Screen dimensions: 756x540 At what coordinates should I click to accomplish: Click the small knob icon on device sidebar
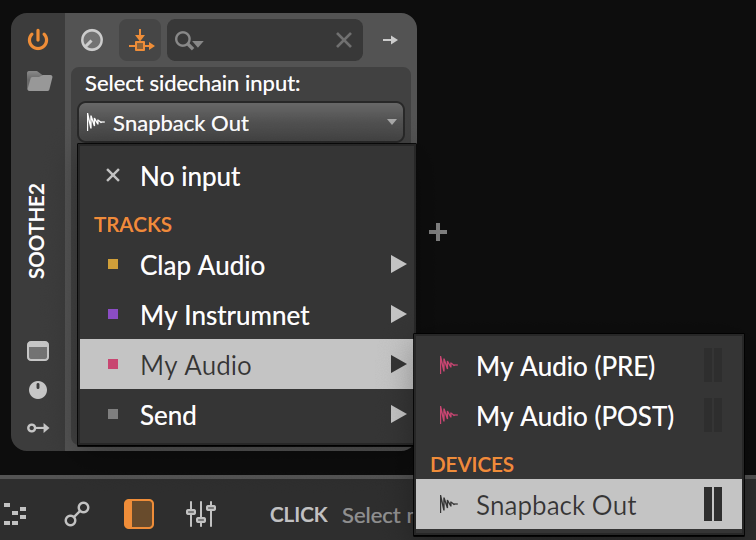pyautogui.click(x=37, y=389)
